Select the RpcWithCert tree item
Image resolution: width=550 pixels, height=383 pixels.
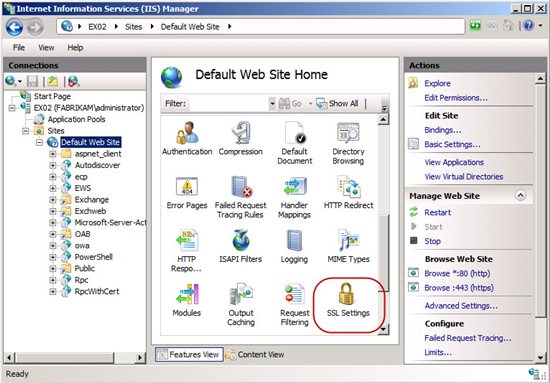(x=97, y=291)
